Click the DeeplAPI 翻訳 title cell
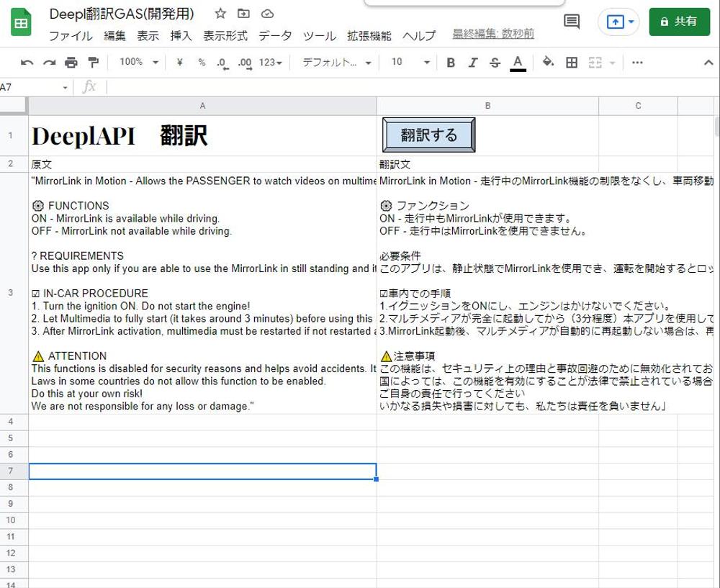This screenshot has width=720, height=588. [x=202, y=136]
